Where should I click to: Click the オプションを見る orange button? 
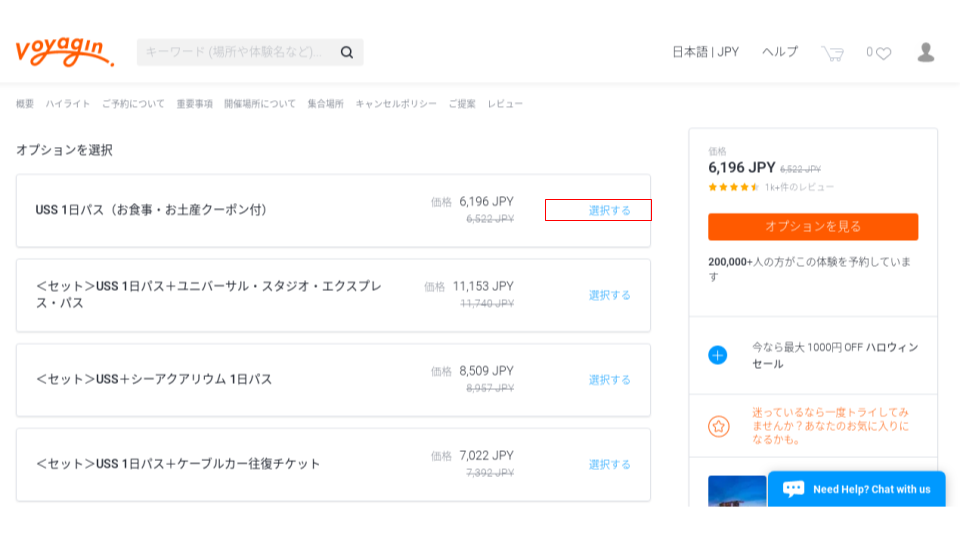click(813, 227)
